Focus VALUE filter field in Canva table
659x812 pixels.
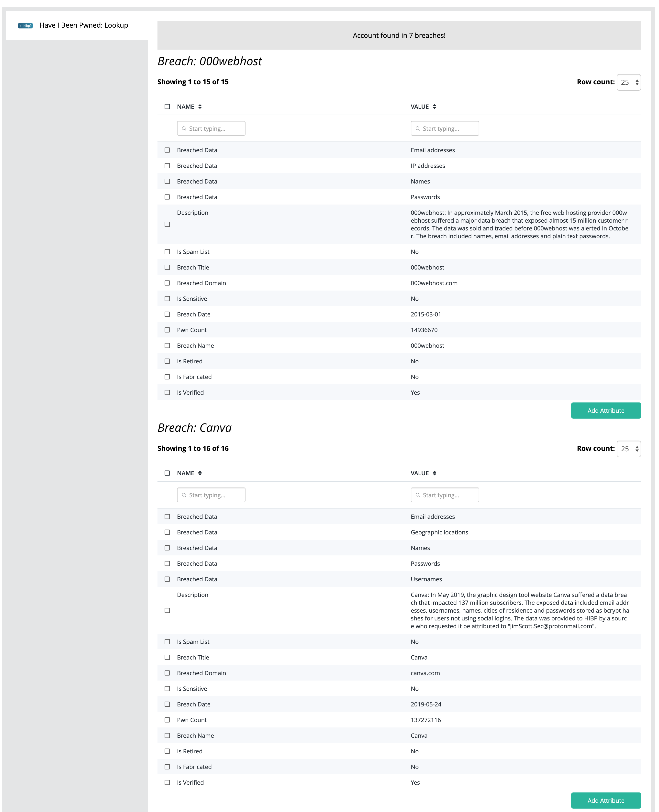(445, 495)
